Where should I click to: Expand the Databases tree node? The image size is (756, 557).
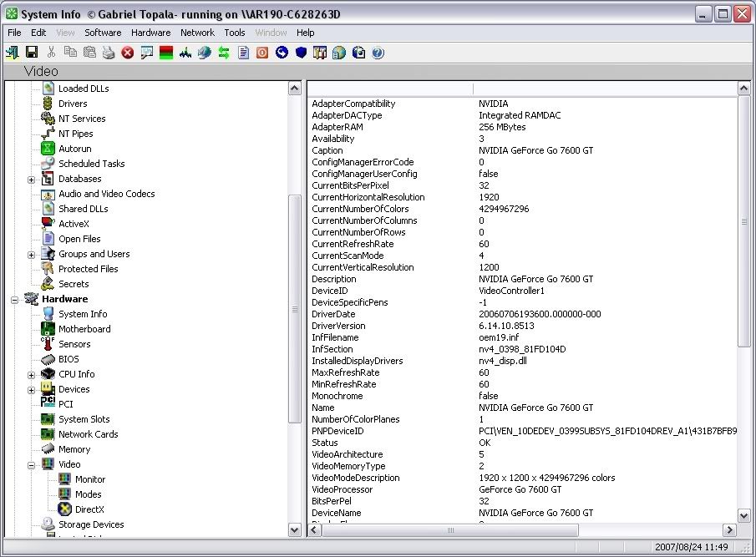[32, 180]
